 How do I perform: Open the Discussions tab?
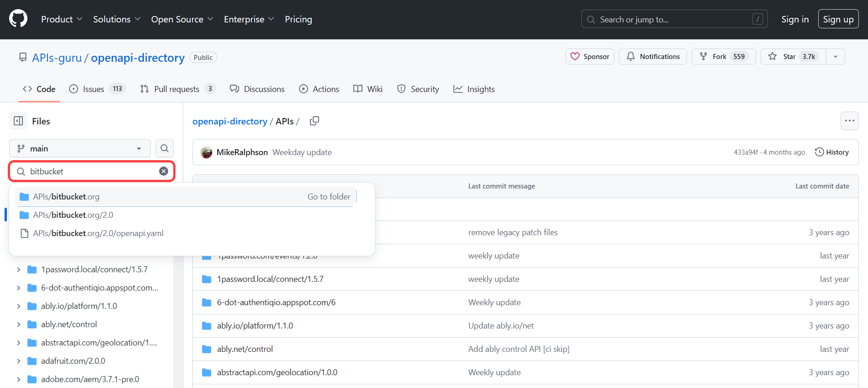(257, 89)
